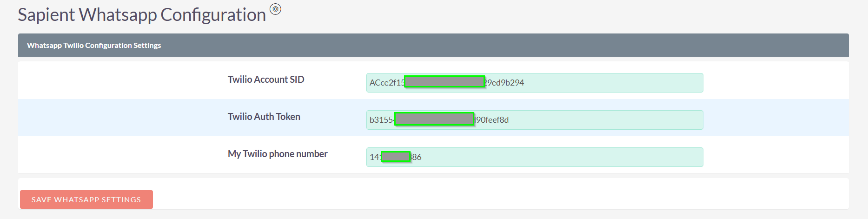Click the My Twilio phone number label
This screenshot has width=868, height=219.
pyautogui.click(x=278, y=154)
